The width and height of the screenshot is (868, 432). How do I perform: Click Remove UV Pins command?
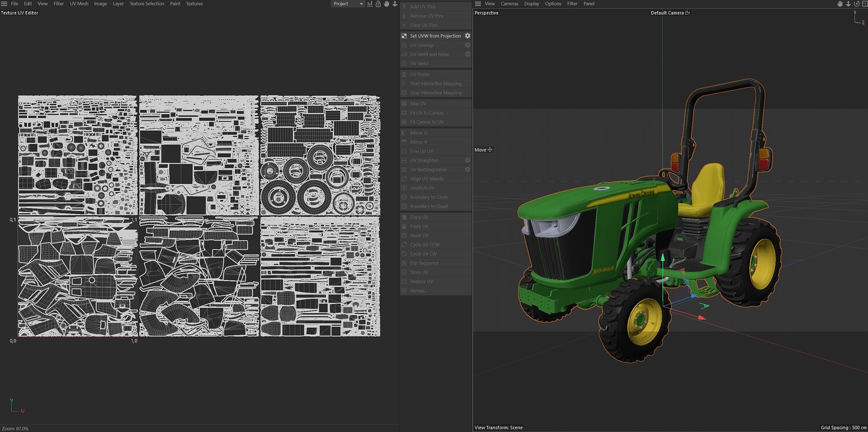[x=436, y=16]
